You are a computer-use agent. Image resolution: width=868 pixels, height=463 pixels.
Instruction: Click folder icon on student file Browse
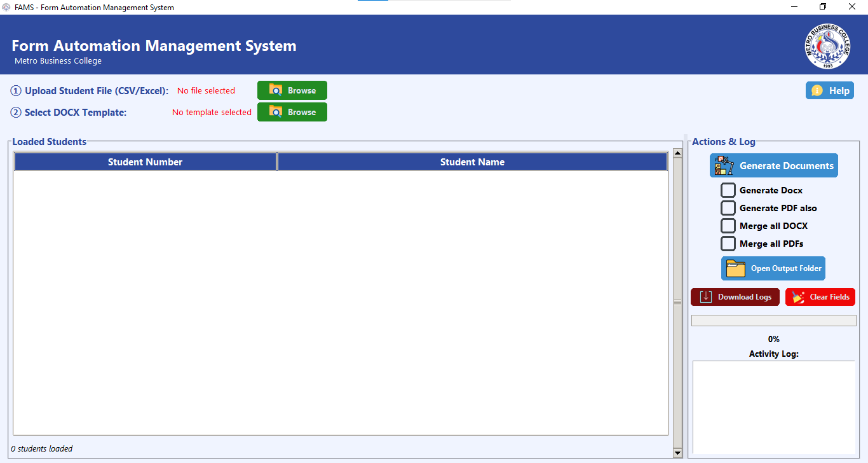276,90
